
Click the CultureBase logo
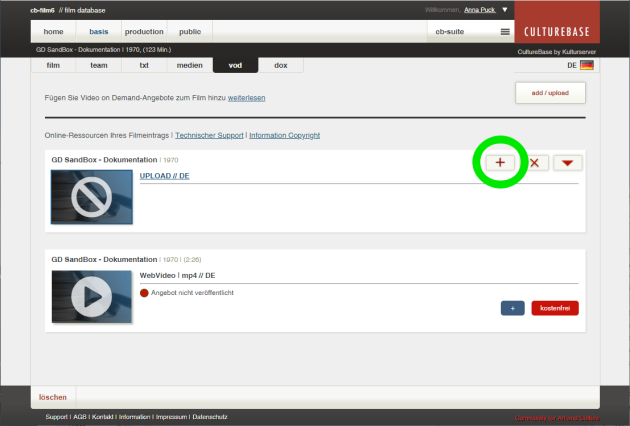pyautogui.click(x=557, y=20)
